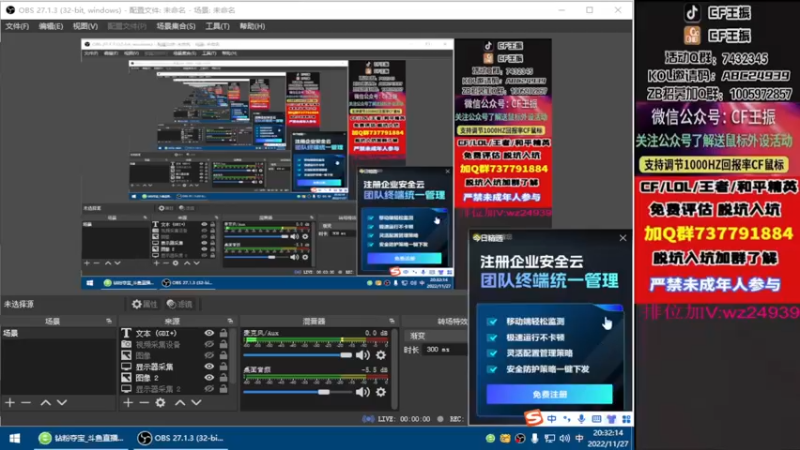
Task: Open source properties via the sources gear icon
Action: (160, 403)
